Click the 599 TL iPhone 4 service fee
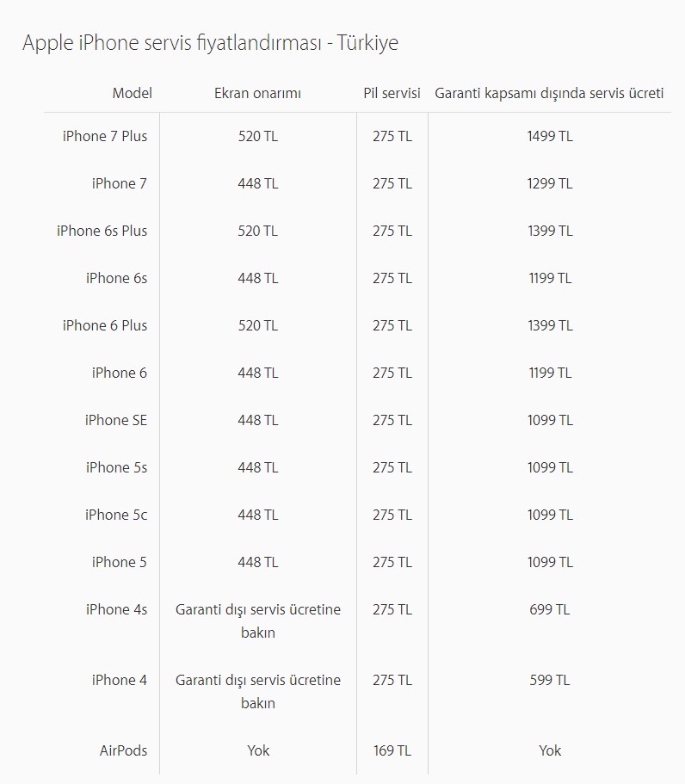Viewport: 685px width, 784px height. click(x=550, y=680)
